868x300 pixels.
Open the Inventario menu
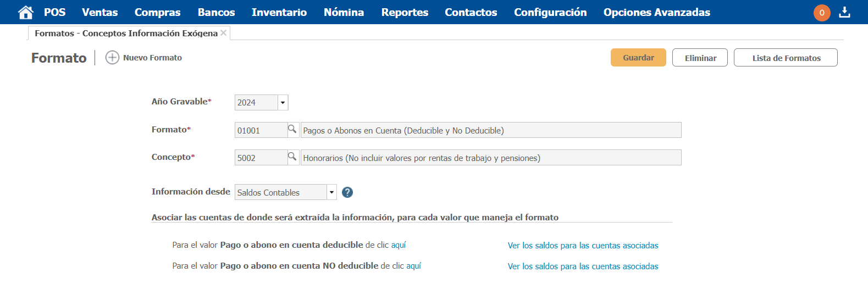[279, 12]
